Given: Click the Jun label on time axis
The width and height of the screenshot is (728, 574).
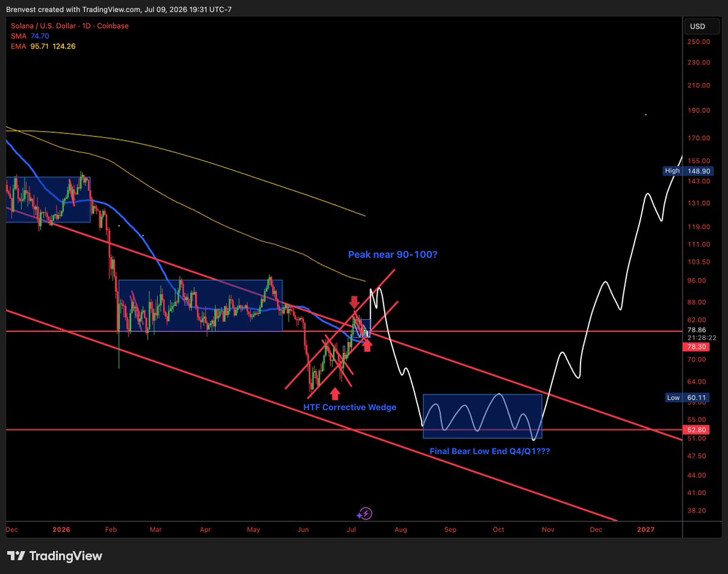Looking at the screenshot, I should coord(303,530).
